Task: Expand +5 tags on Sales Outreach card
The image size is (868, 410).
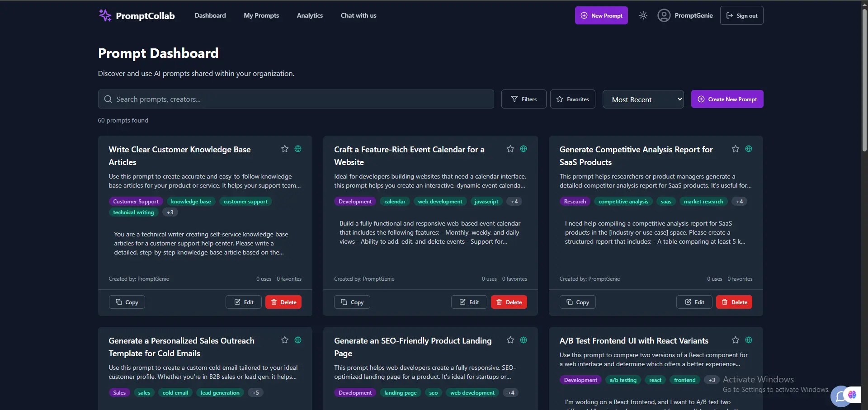Action: [x=255, y=393]
